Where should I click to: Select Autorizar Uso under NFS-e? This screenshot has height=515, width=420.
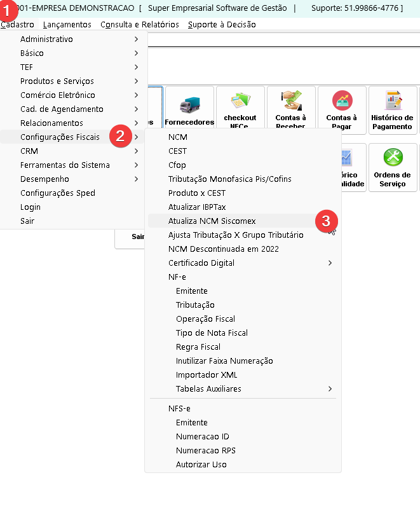click(201, 464)
